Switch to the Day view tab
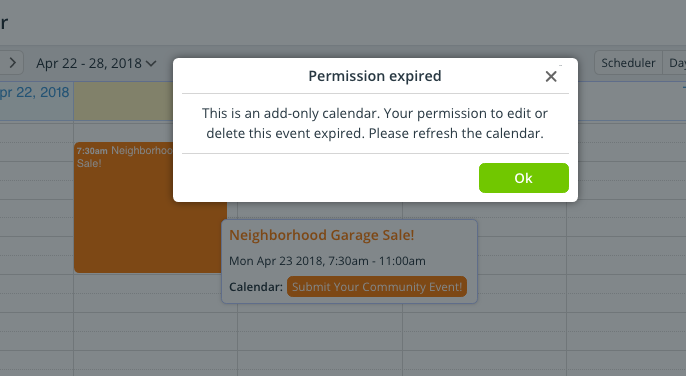The height and width of the screenshot is (376, 686). coord(676,63)
